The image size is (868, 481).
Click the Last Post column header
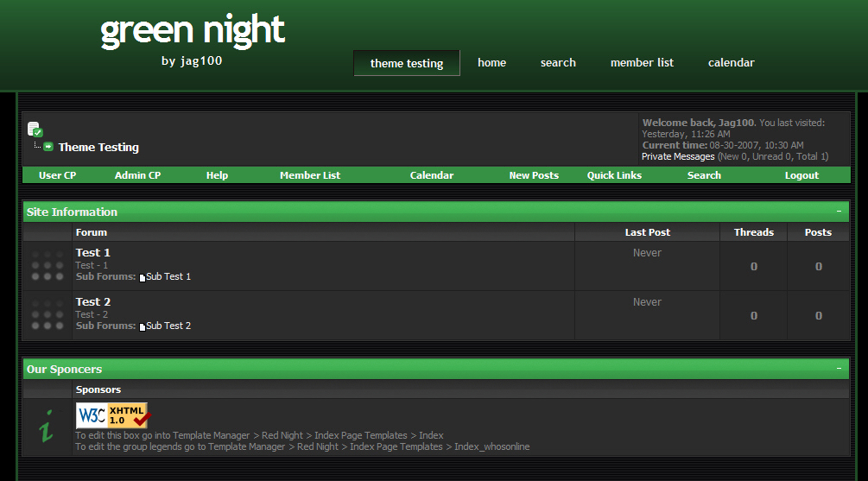648,232
